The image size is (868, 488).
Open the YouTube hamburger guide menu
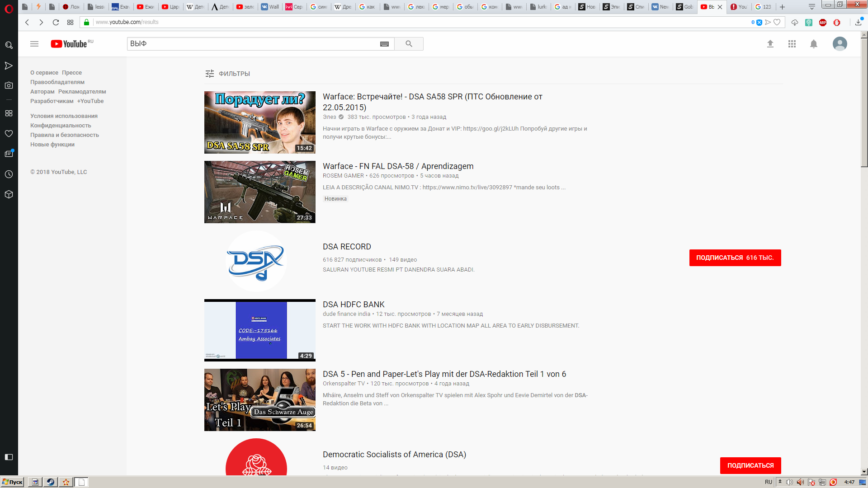coord(34,44)
